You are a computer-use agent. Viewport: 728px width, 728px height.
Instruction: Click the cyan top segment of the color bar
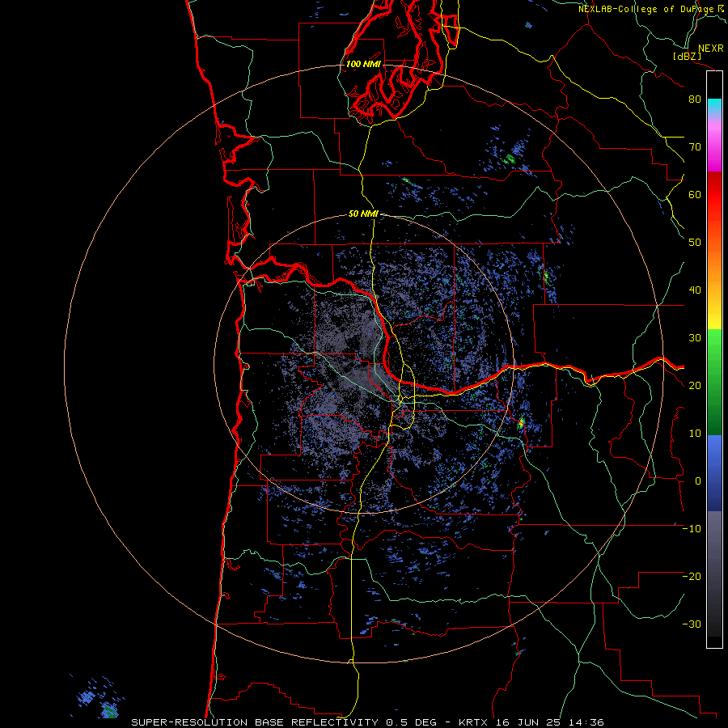[x=714, y=106]
